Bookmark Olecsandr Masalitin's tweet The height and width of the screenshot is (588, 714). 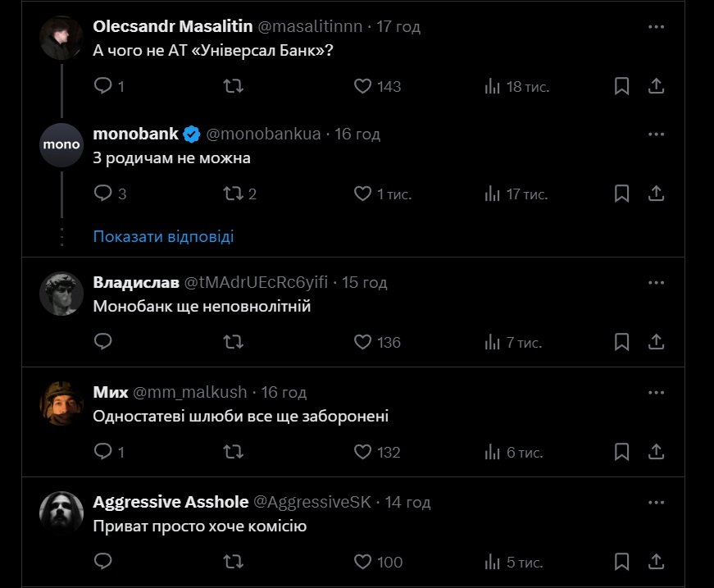click(621, 85)
